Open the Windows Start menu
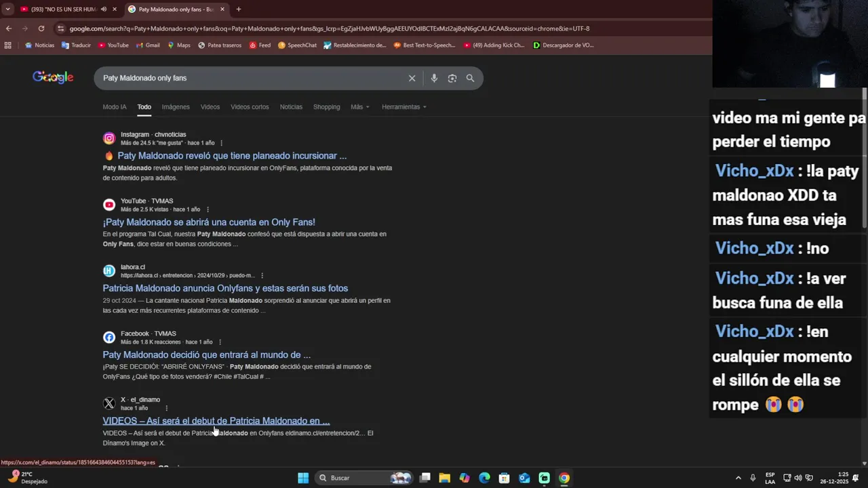 click(x=303, y=478)
